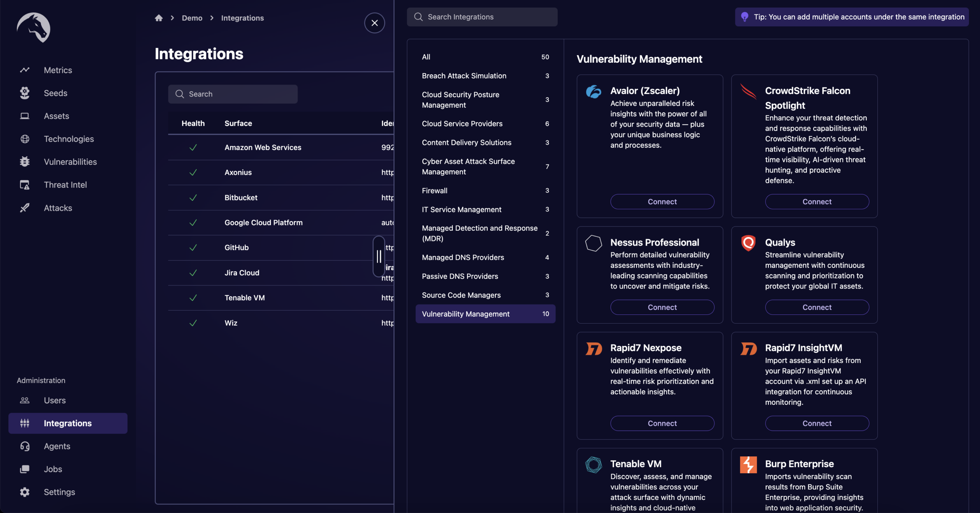Select the All integrations category
The image size is (980, 513).
[x=485, y=57]
